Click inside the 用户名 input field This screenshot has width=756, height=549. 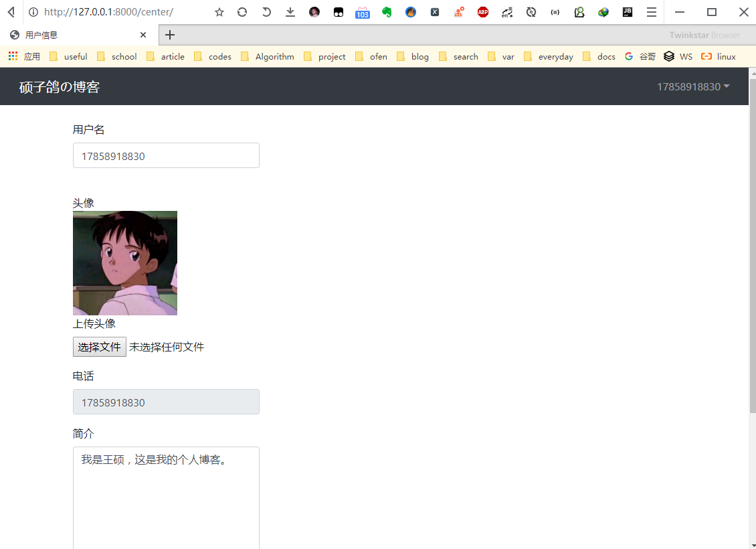tap(166, 155)
